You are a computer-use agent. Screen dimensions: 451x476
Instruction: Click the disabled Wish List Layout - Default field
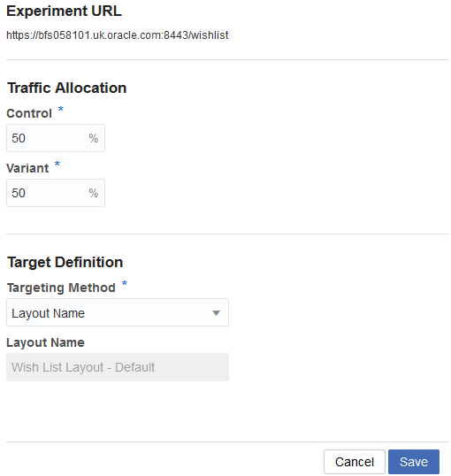pyautogui.click(x=118, y=367)
